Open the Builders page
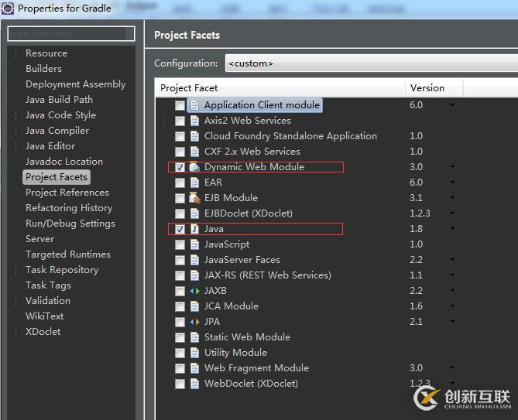This screenshot has width=518, height=420. pos(43,69)
